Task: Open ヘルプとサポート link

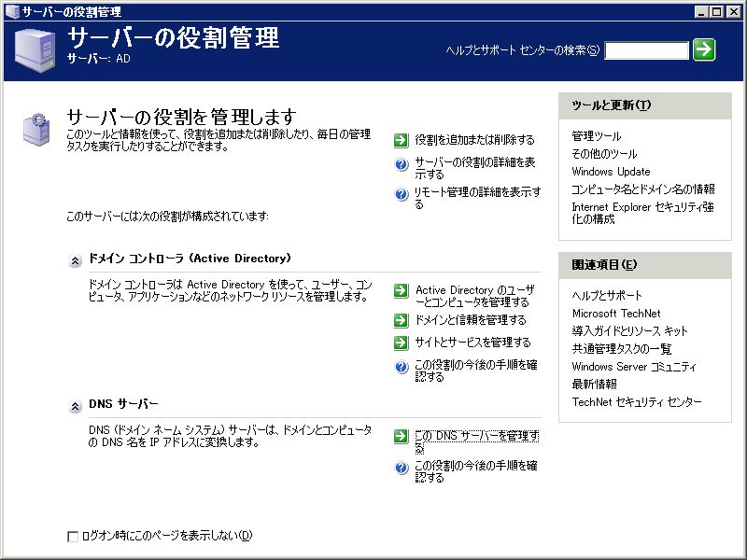Action: click(607, 296)
